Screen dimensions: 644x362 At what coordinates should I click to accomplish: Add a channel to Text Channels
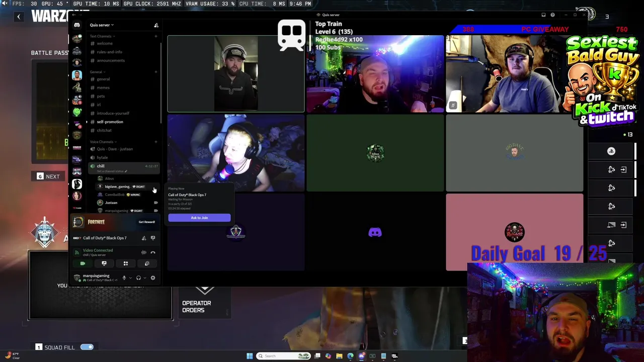(x=156, y=36)
